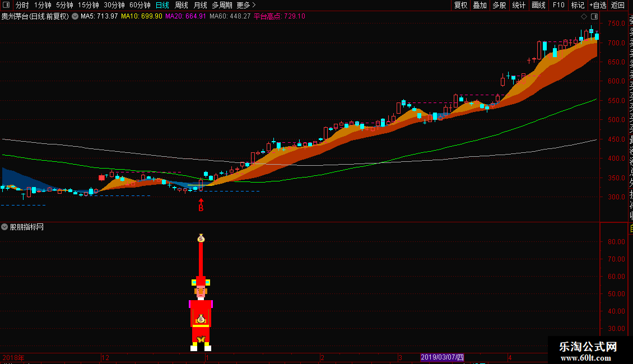This screenshot has height=364, width=633.
Task: Select 日线 daily chart tab
Action: click(162, 5)
